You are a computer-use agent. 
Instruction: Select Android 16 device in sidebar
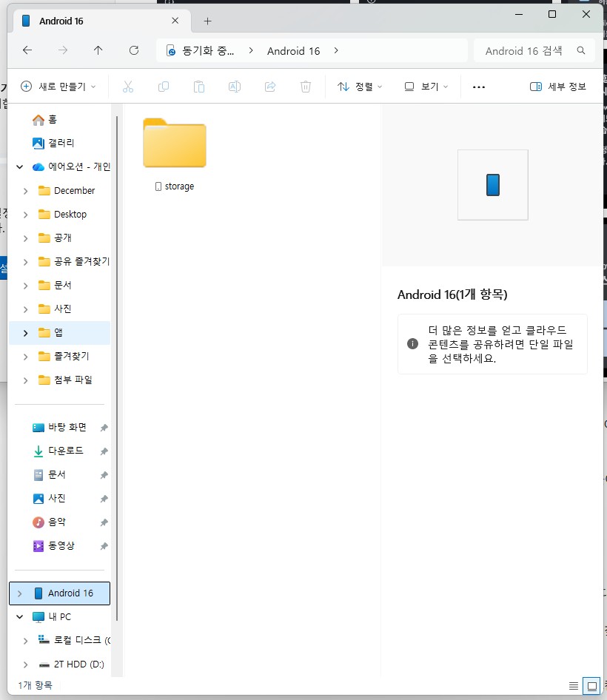pos(59,593)
